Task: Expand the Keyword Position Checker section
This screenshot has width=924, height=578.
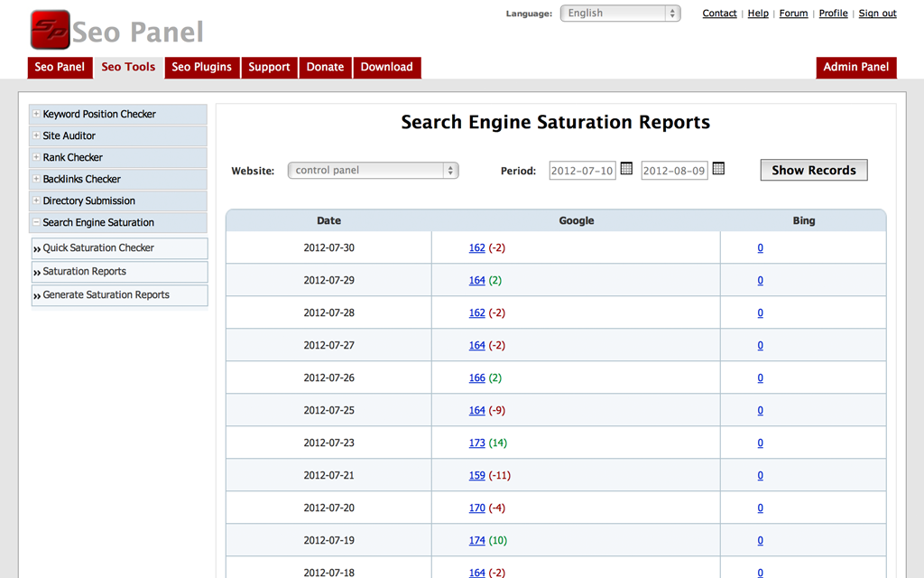Action: [36, 114]
